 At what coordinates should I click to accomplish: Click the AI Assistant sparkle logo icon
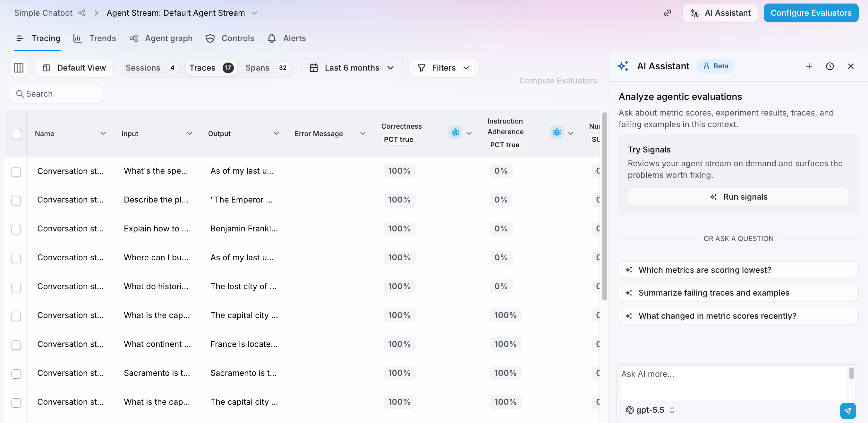[x=623, y=66]
